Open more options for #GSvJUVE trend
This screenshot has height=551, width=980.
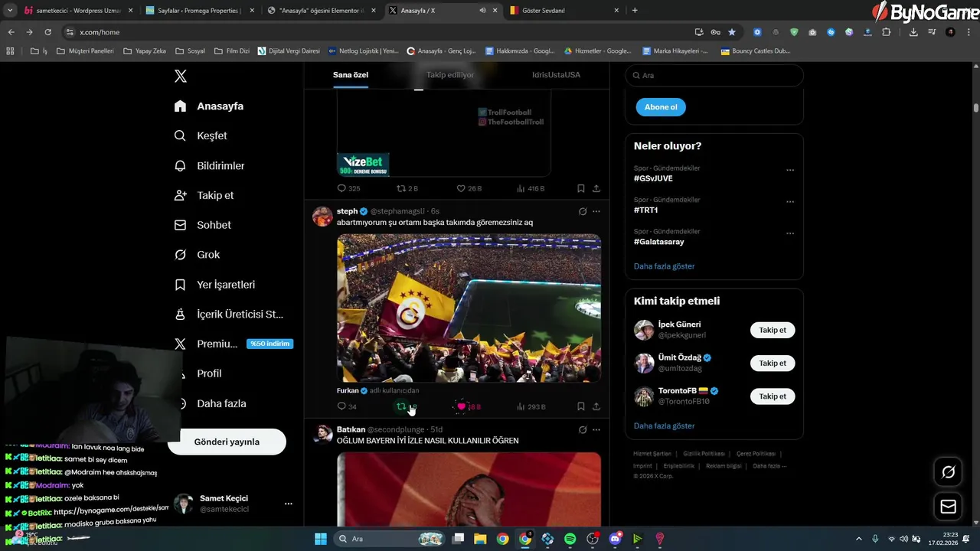click(790, 170)
